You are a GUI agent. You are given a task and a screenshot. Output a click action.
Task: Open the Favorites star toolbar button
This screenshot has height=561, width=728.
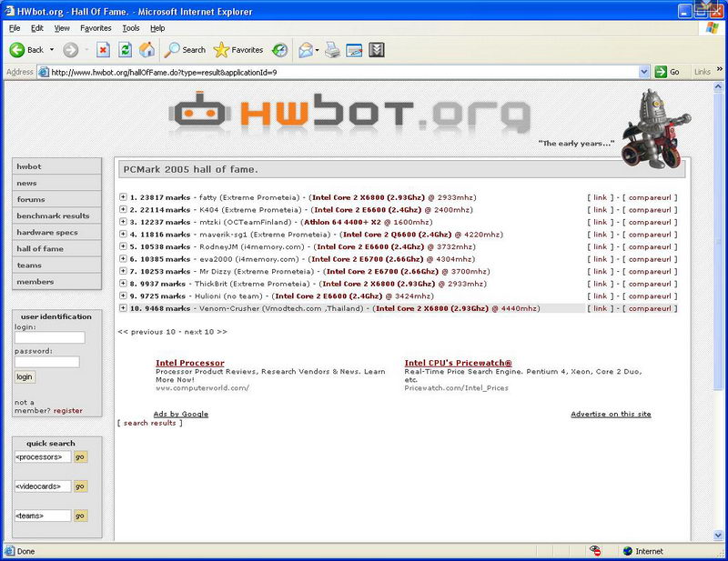238,50
